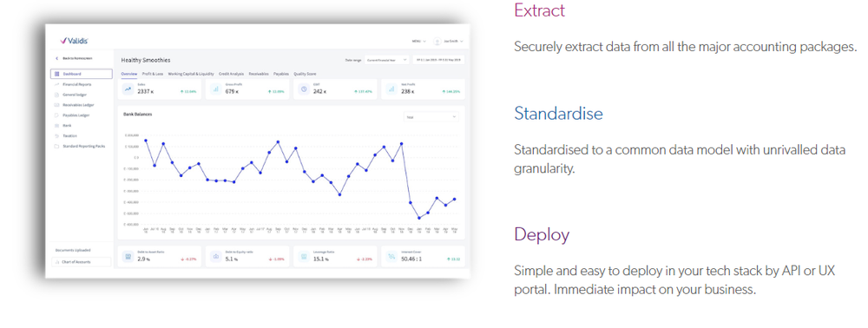Image resolution: width=868 pixels, height=328 pixels.
Task: Open the Bank Balances Total dropdown
Action: pos(431,117)
